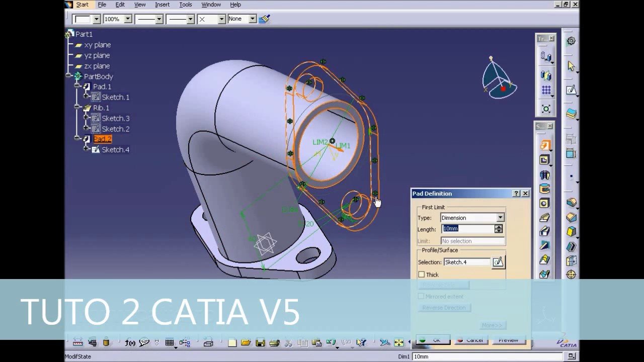Select PartBody in the tree
The width and height of the screenshot is (644, 362).
(98, 76)
